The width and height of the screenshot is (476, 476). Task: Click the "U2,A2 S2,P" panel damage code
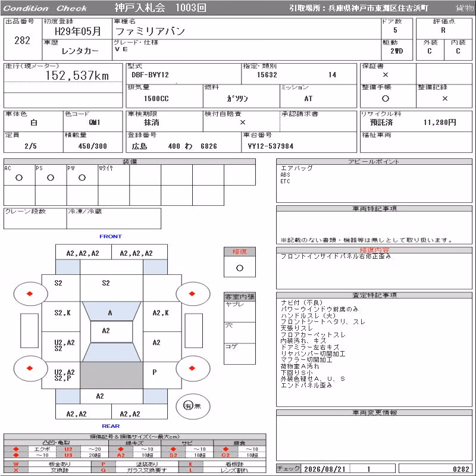(x=64, y=375)
